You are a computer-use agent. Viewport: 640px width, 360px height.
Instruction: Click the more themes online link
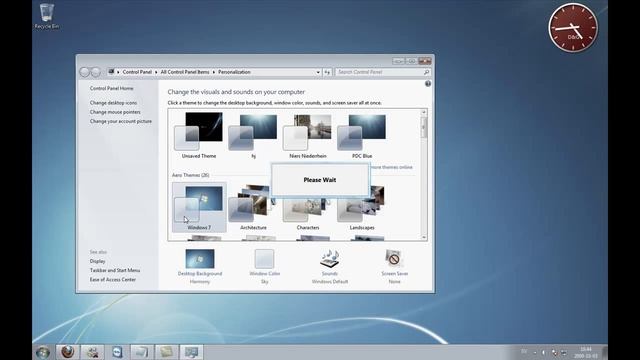tap(392, 167)
